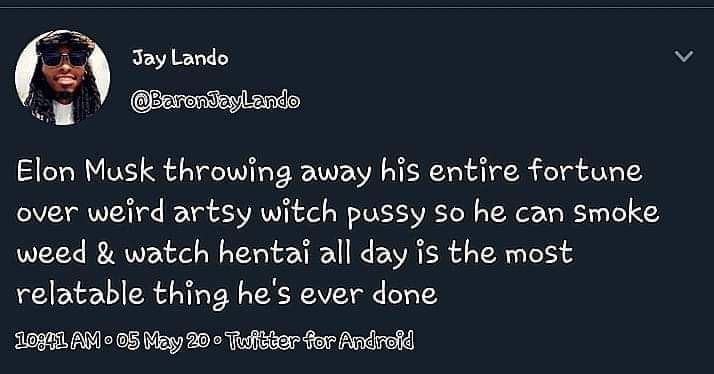This screenshot has height=374, width=714.
Task: Select the tweet's first line ending in fortune
Action: [x=330, y=173]
